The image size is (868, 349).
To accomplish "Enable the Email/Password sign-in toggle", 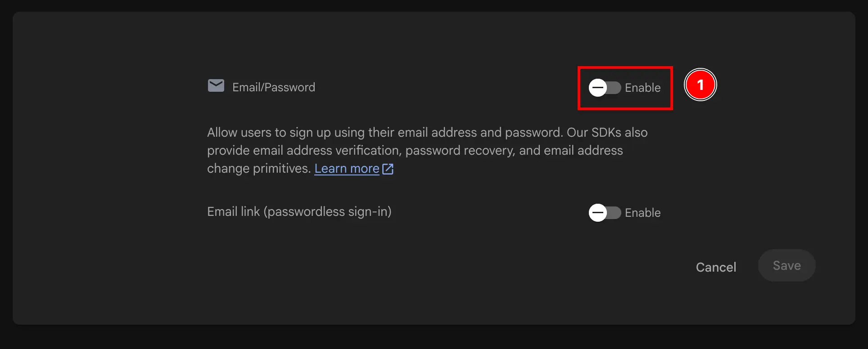I will (x=604, y=88).
